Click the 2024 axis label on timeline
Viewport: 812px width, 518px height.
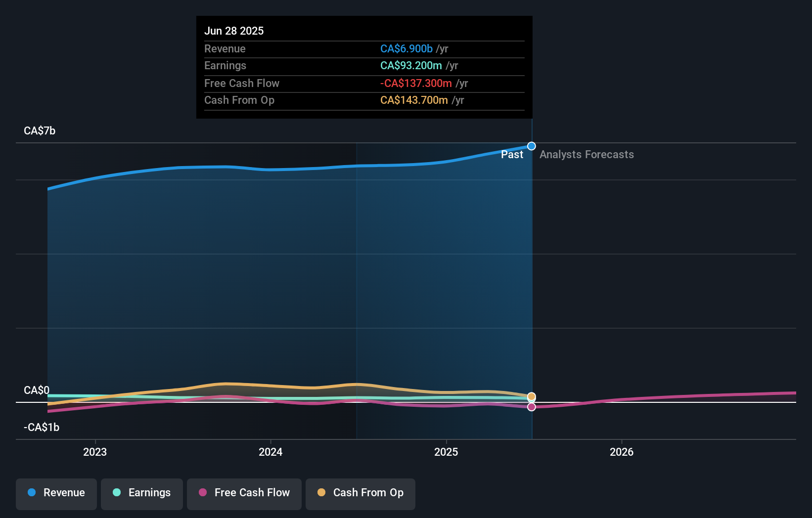(270, 451)
